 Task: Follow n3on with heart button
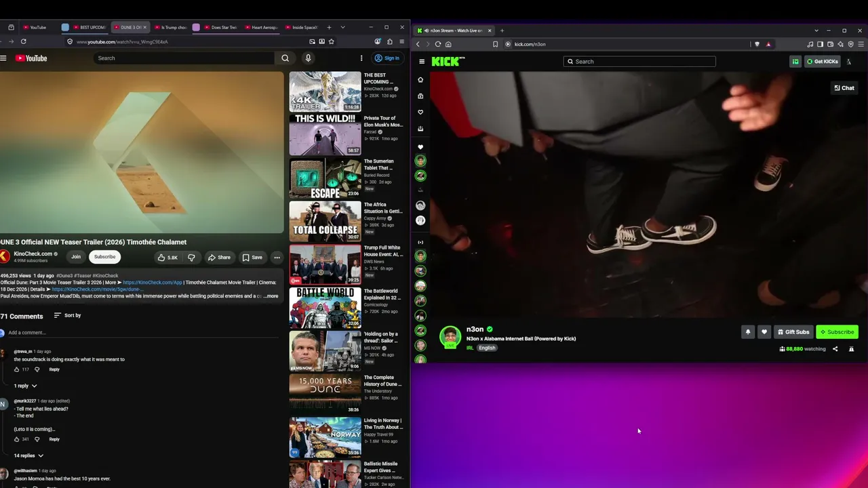(764, 332)
